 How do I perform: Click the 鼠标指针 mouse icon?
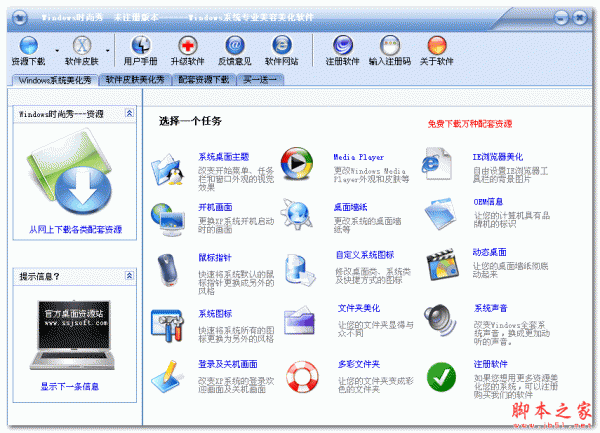click(x=168, y=270)
